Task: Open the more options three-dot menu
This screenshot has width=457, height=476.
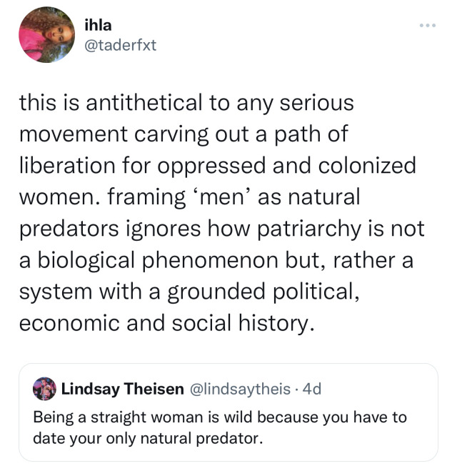Action: point(428,26)
